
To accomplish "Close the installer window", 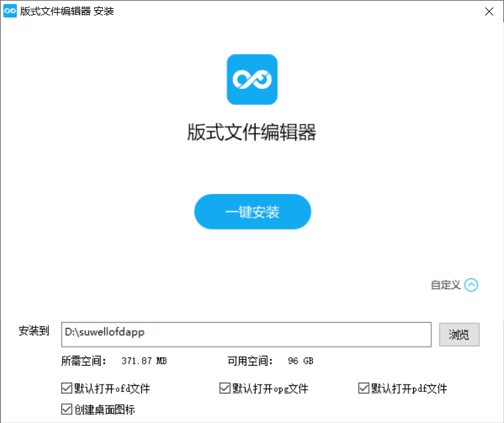I will click(x=489, y=11).
